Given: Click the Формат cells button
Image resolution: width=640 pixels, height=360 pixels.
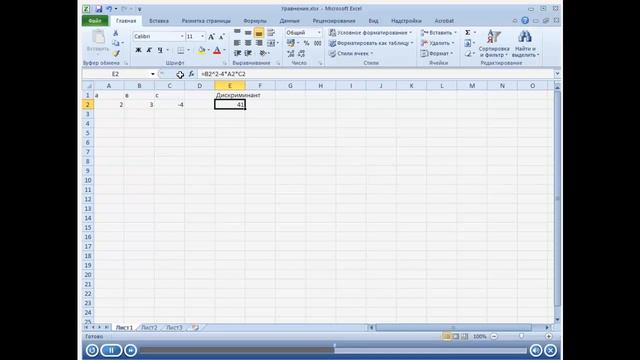Looking at the screenshot, I should click(437, 53).
